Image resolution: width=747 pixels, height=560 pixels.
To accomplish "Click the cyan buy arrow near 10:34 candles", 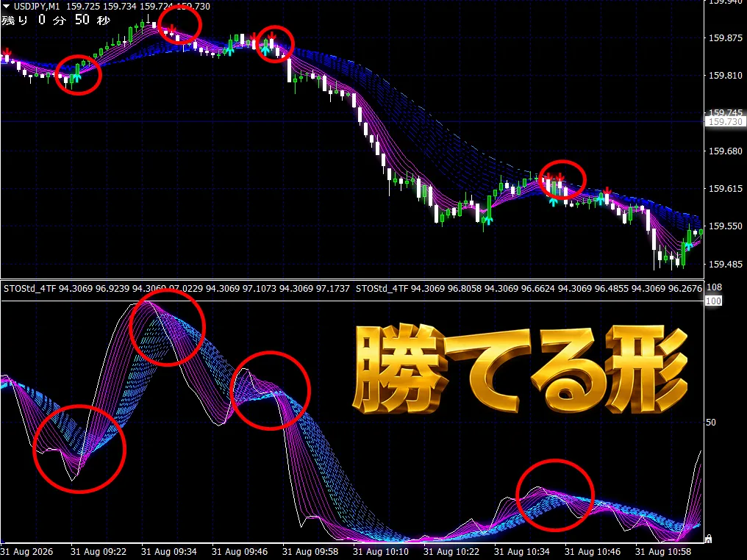I will click(x=553, y=201).
